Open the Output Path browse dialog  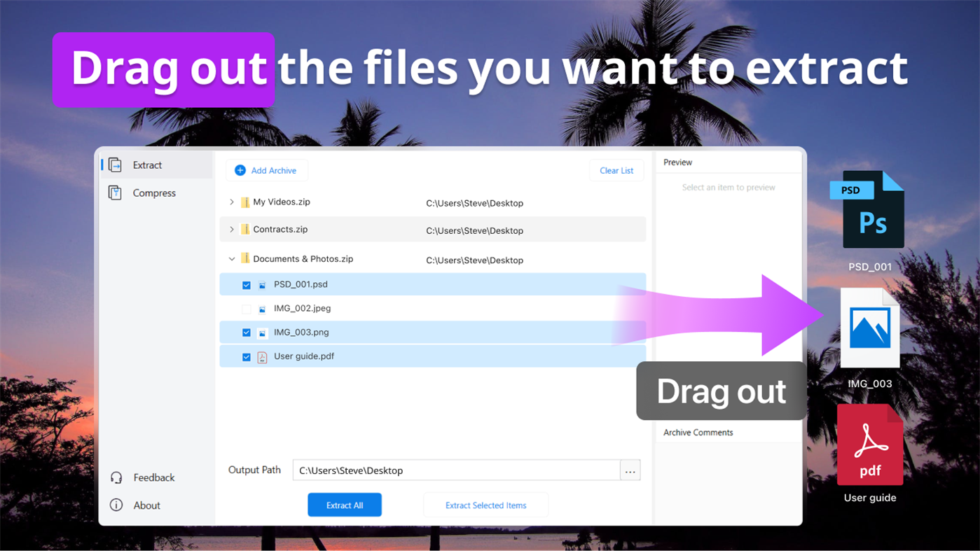(630, 470)
